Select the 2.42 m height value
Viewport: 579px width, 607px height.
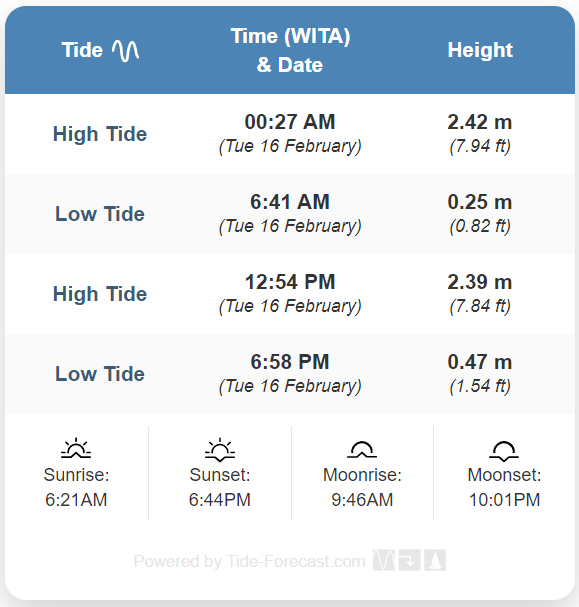pos(480,122)
